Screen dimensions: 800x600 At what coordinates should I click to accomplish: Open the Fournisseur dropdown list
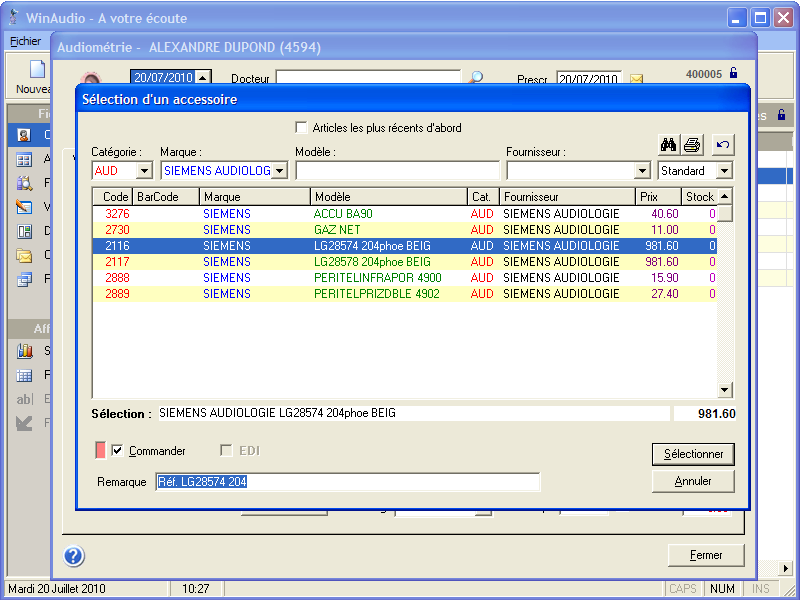642,171
